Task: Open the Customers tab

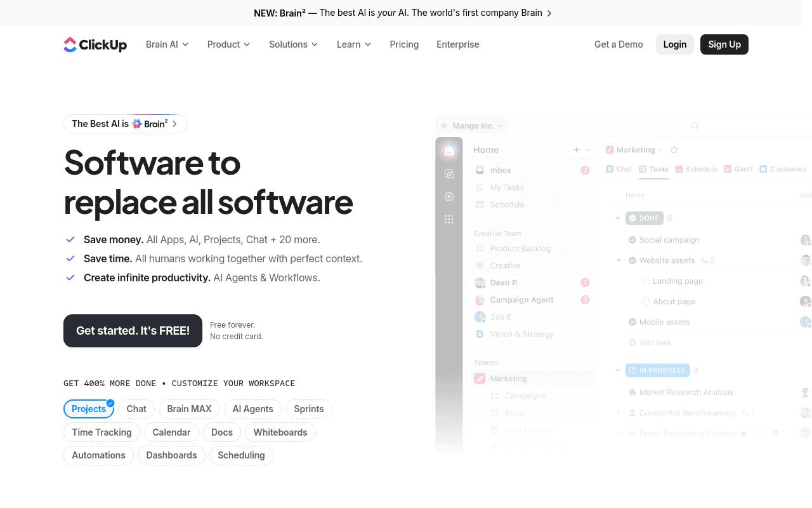Action: tap(783, 169)
